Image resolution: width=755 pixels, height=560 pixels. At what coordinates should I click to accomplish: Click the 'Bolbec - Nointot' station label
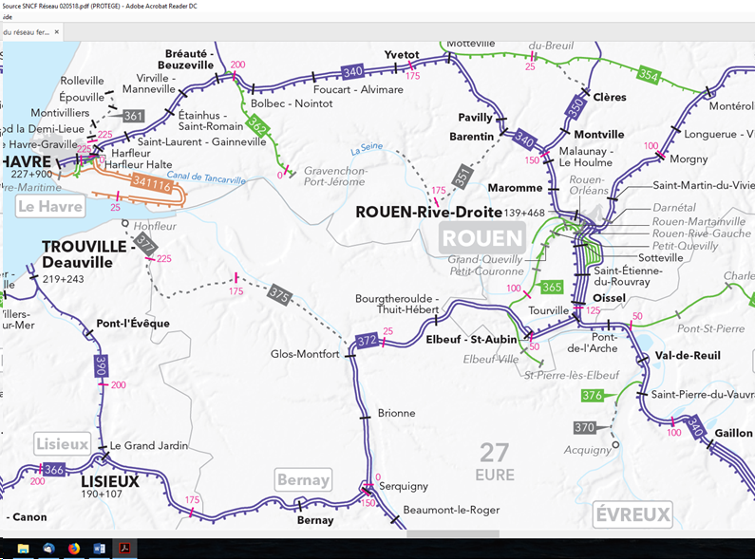[x=292, y=103]
